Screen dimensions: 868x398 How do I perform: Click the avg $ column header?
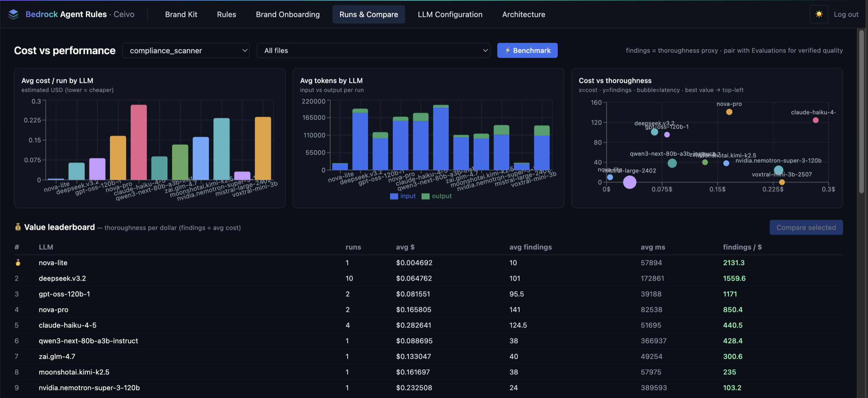(x=405, y=247)
